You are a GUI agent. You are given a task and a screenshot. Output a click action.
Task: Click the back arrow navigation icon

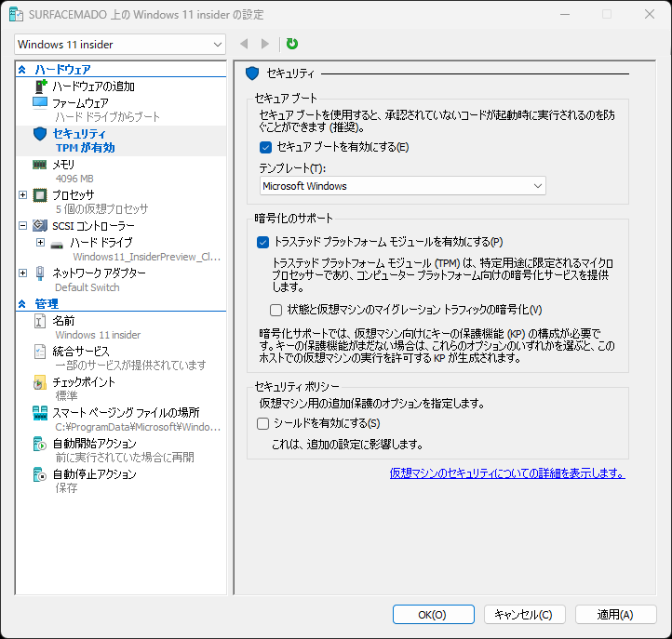click(244, 44)
